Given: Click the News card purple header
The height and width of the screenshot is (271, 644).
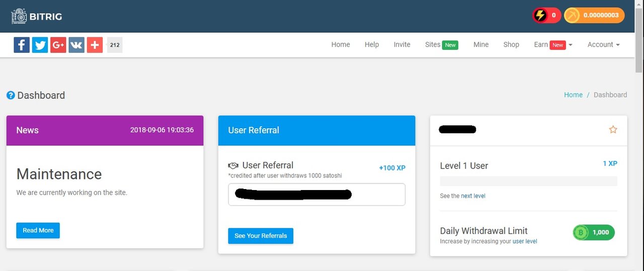Looking at the screenshot, I should tap(105, 130).
